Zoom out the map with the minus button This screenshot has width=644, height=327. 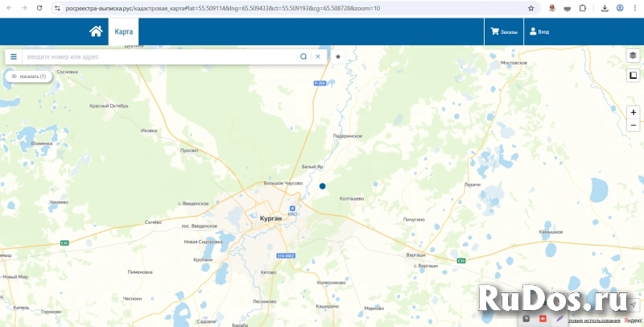pyautogui.click(x=634, y=126)
